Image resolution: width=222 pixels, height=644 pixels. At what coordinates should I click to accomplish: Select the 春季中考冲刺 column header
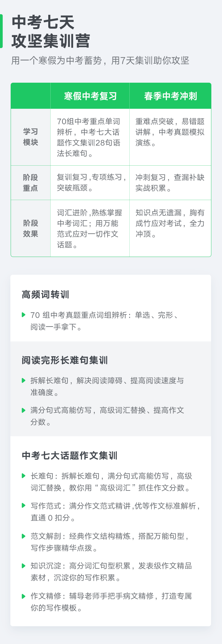pos(170,96)
